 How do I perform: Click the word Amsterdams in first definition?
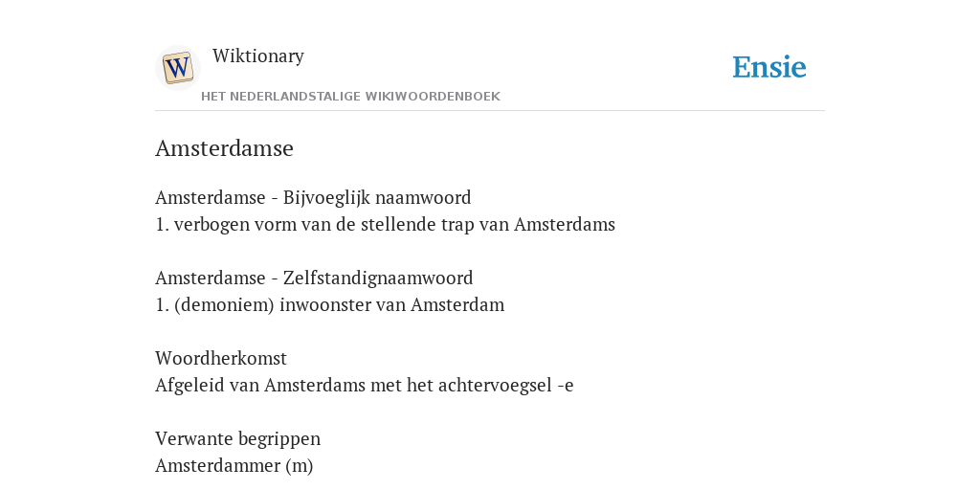coord(565,224)
